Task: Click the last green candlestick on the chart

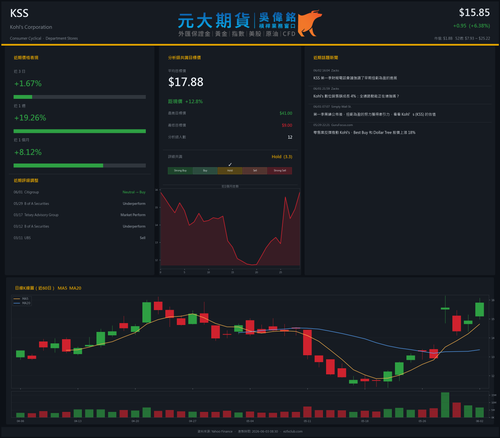Action: (x=479, y=309)
